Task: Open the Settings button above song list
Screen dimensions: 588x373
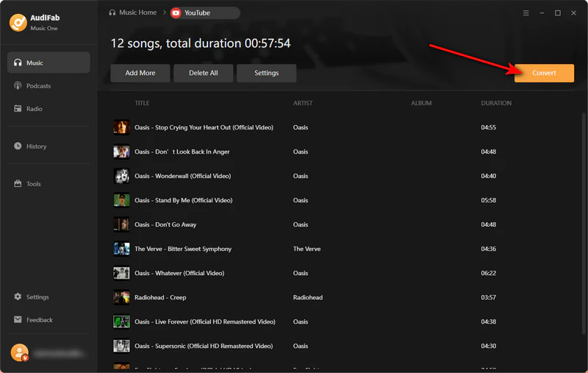Action: click(x=267, y=73)
